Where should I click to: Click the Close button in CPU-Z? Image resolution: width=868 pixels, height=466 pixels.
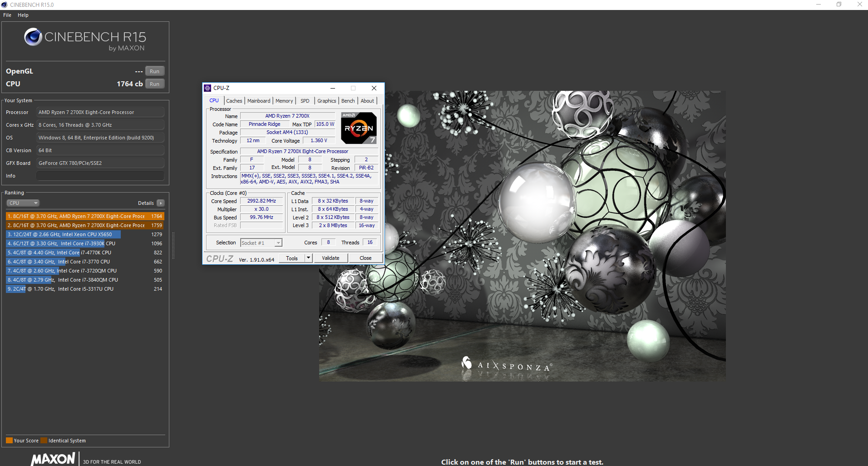coord(365,258)
